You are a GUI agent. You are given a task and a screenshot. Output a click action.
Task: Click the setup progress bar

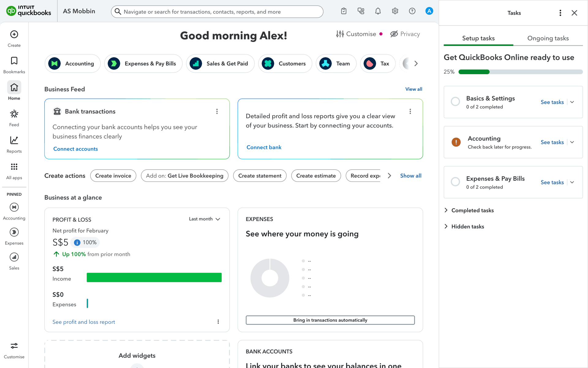[x=520, y=72]
